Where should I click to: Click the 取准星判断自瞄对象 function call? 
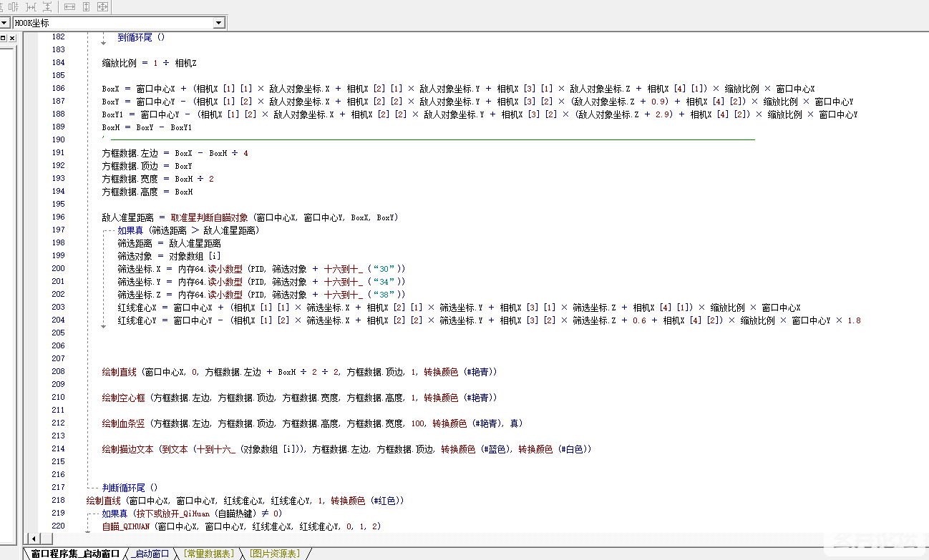pos(209,217)
